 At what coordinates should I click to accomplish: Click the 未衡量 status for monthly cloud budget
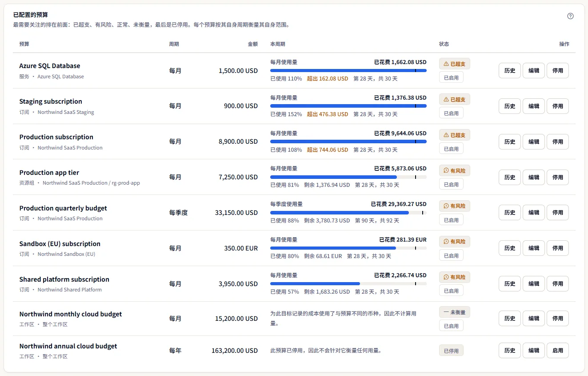(454, 312)
